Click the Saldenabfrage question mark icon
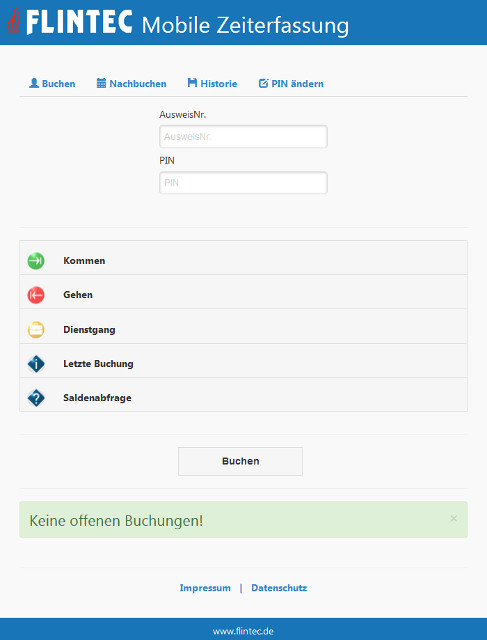The image size is (487, 640). point(36,398)
